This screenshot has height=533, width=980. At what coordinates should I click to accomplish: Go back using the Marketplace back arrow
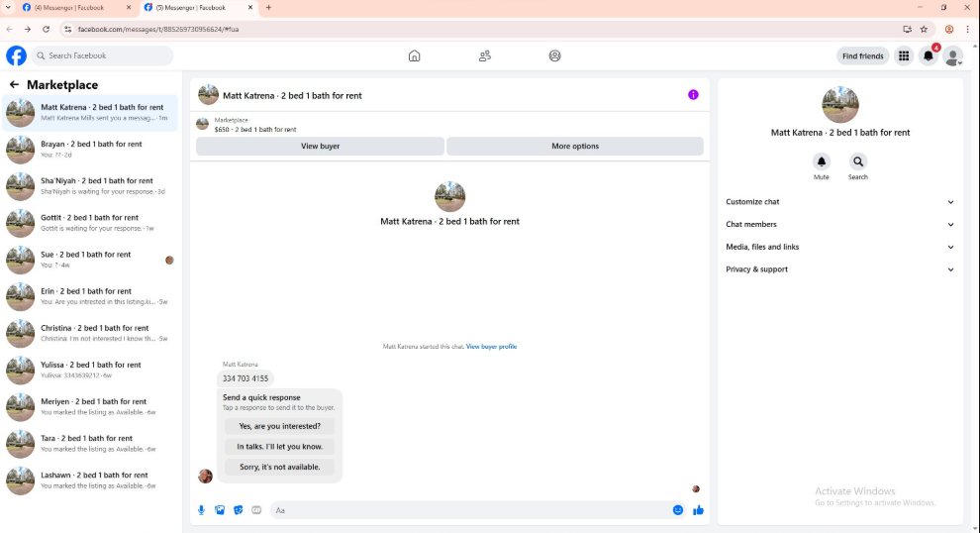coord(14,84)
